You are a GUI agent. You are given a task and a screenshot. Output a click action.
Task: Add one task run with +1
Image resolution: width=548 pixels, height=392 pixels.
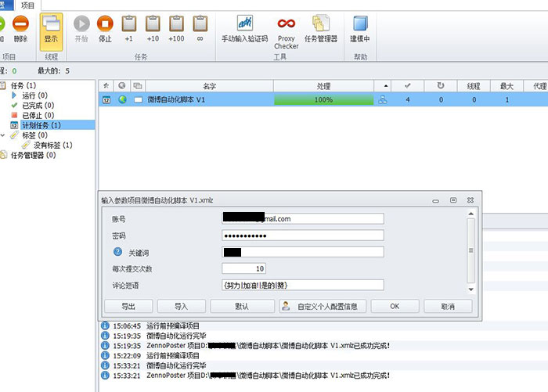pos(129,29)
